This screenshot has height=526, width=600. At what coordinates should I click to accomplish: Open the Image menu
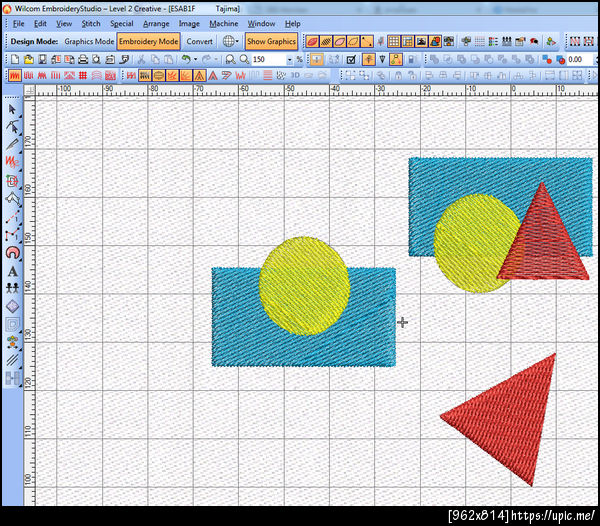[x=189, y=24]
